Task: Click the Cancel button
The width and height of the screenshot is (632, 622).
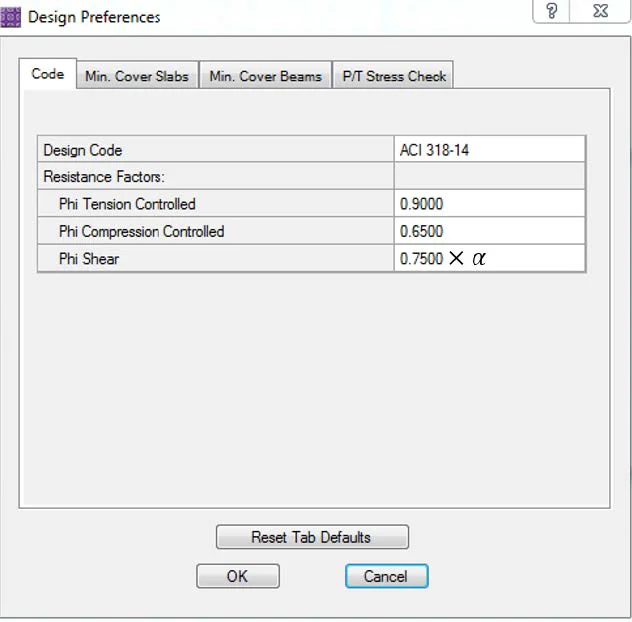Action: pos(387,576)
